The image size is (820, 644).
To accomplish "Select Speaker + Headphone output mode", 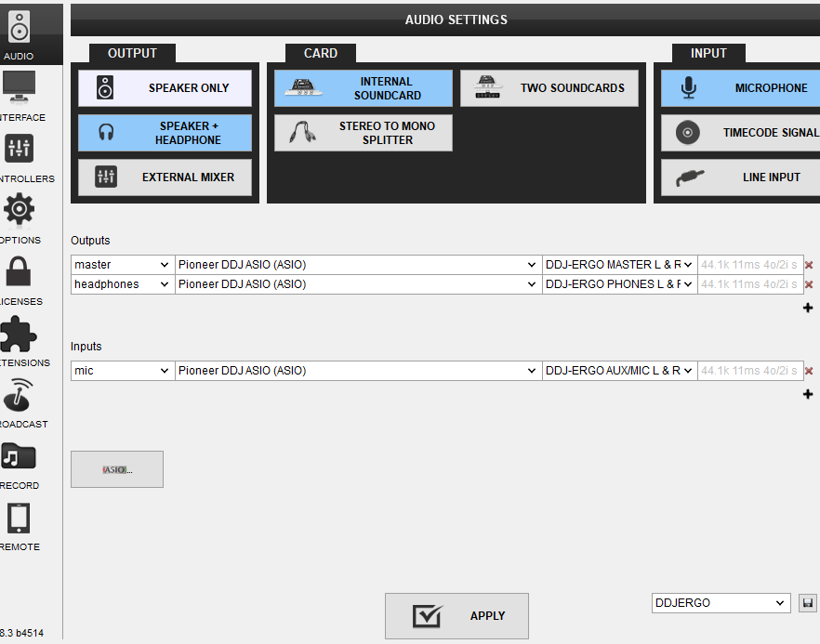I will [x=165, y=133].
